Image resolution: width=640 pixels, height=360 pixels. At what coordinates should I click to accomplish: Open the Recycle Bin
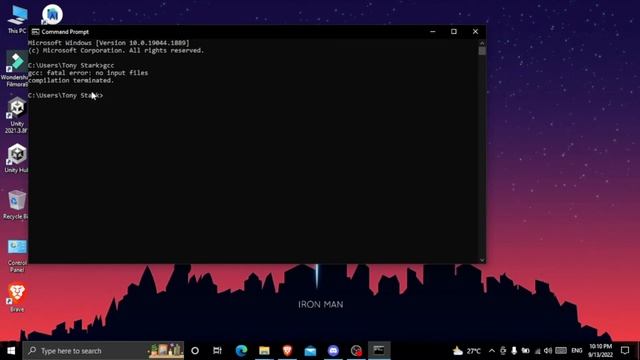pyautogui.click(x=16, y=204)
